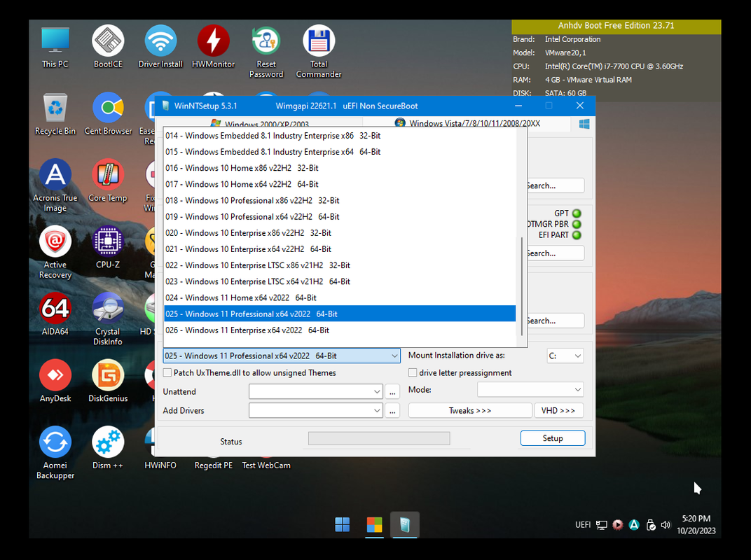Launch HWMonitor from the desktop

(x=213, y=48)
